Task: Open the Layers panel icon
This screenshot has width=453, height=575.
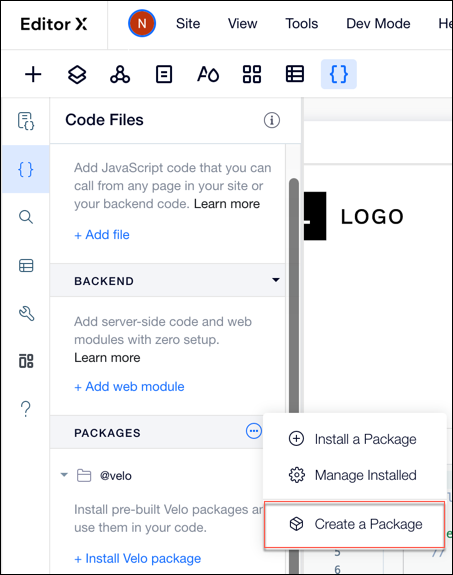Action: 77,74
